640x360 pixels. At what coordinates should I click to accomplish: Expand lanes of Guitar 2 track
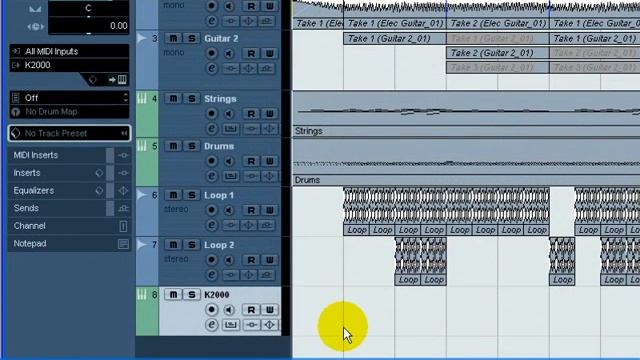(142, 38)
